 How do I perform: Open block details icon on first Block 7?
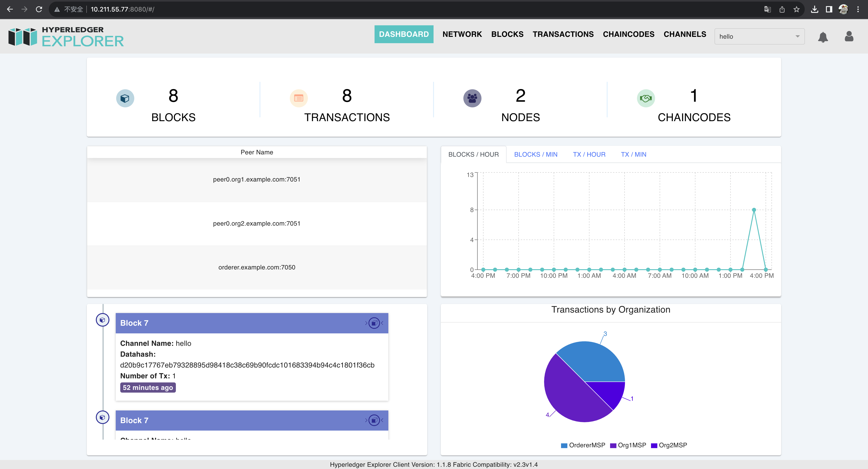click(x=374, y=323)
